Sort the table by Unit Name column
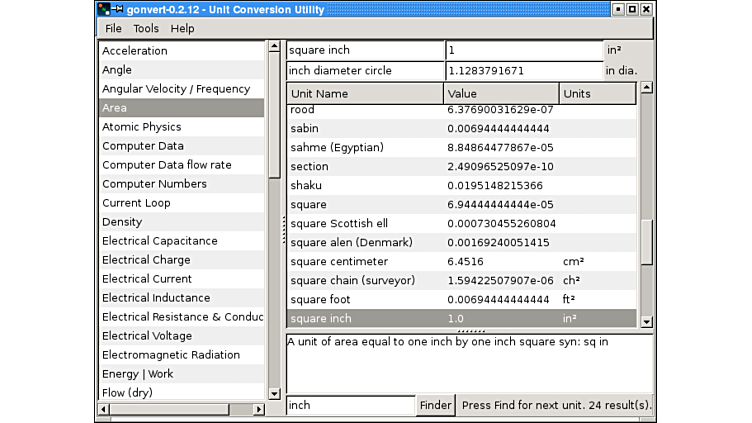The image size is (752, 423). [x=364, y=93]
